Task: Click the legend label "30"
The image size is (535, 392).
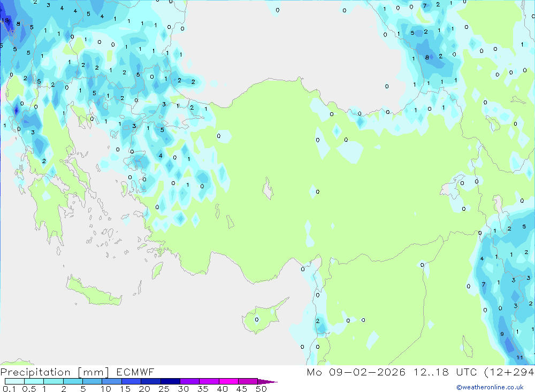Action: (183, 389)
